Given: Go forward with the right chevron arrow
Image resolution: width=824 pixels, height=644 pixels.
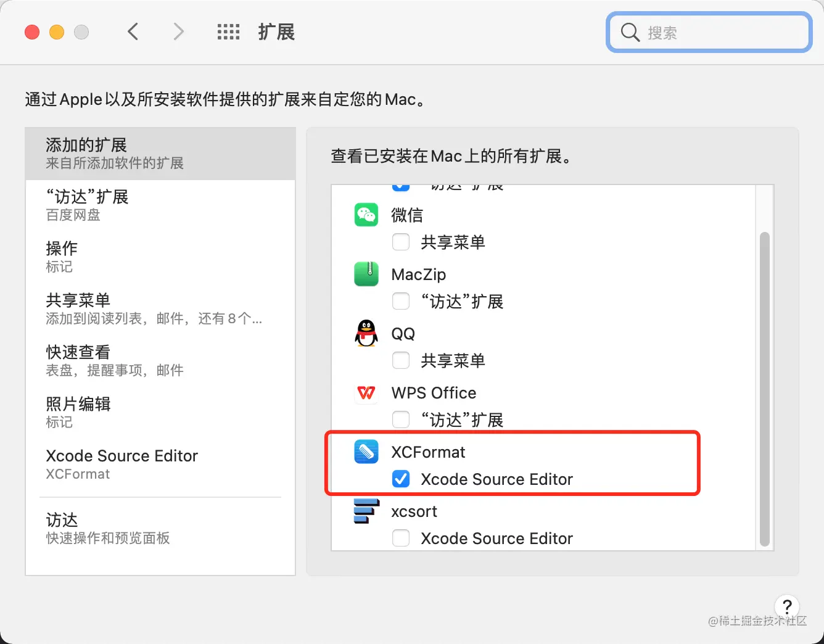Looking at the screenshot, I should 178,31.
